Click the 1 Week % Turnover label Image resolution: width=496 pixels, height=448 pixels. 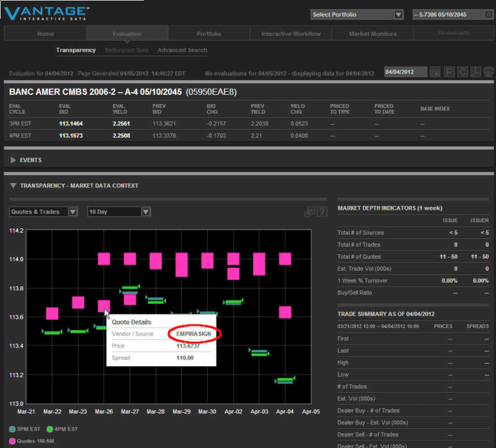tap(363, 280)
